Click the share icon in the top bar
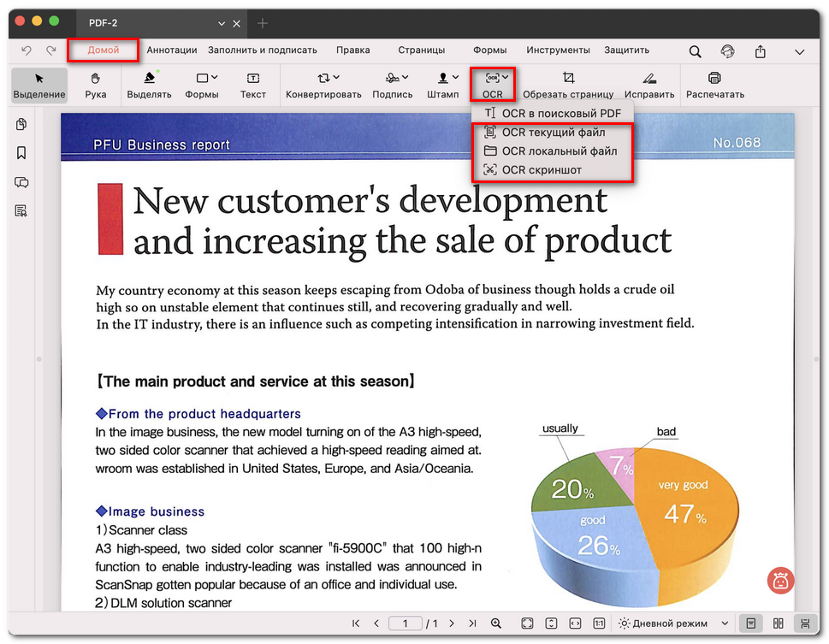Screen dimensions: 829x644 [760, 51]
